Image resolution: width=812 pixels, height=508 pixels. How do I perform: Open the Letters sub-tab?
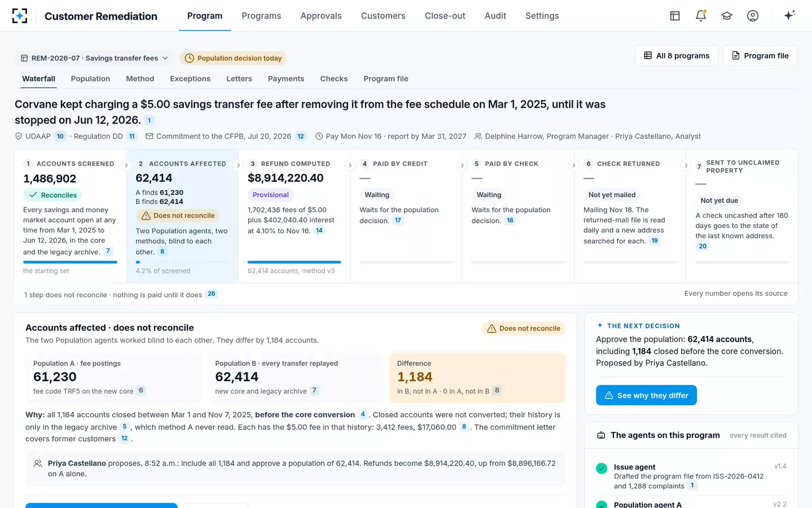point(239,79)
